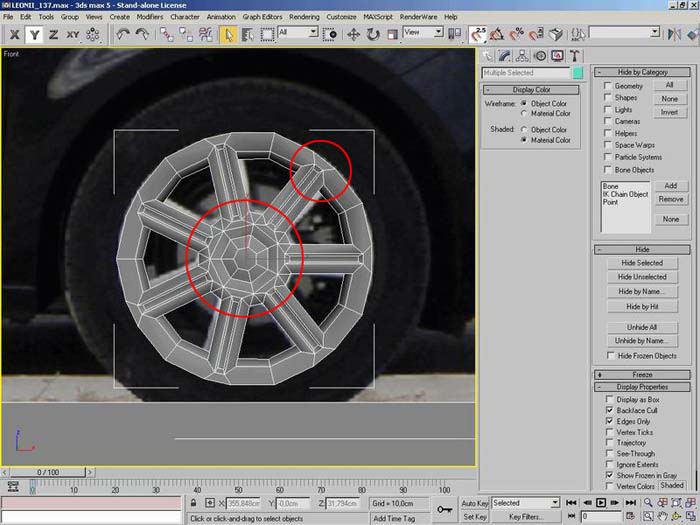This screenshot has height=525, width=700.
Task: Collapse the Hide by Category rollout
Action: (642, 72)
